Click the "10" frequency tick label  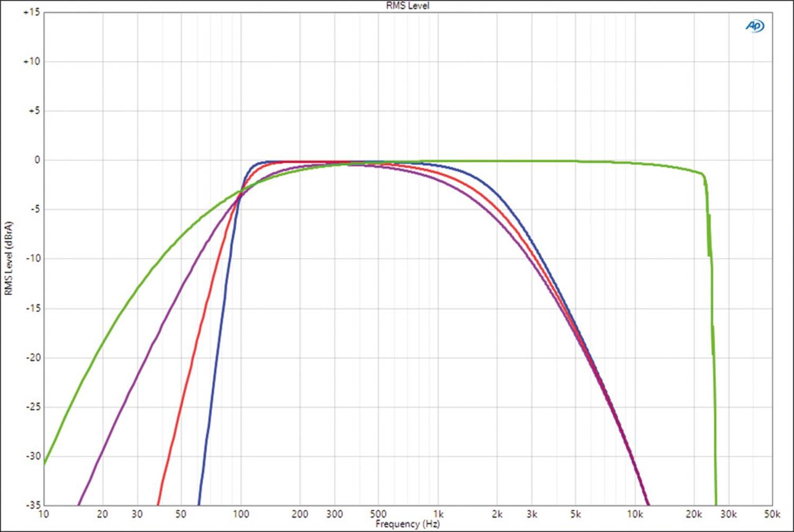click(43, 514)
